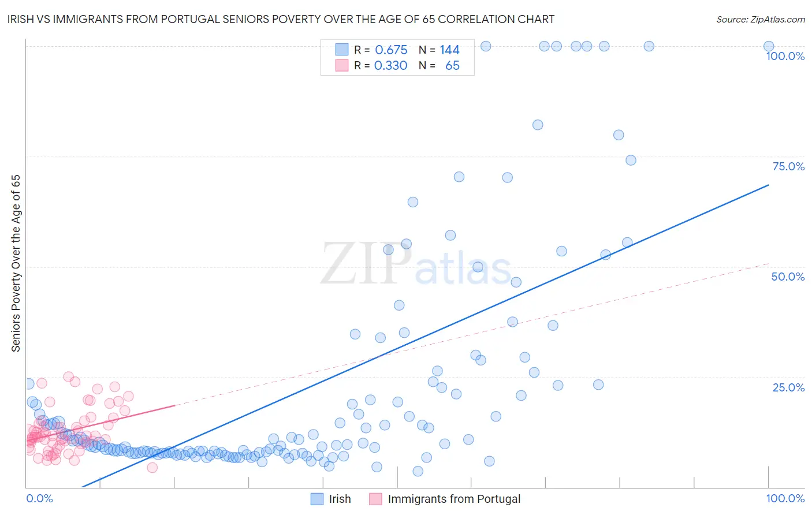The width and height of the screenshot is (812, 515).
Task: Click the N value 144 in the legend
Action: pyautogui.click(x=449, y=50)
